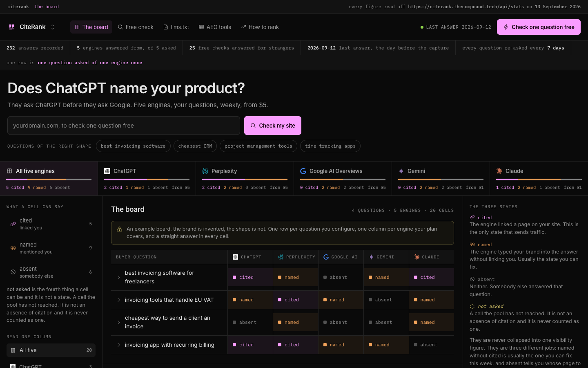
Task: Switch to the Claude engine tab
Action: [x=539, y=179]
